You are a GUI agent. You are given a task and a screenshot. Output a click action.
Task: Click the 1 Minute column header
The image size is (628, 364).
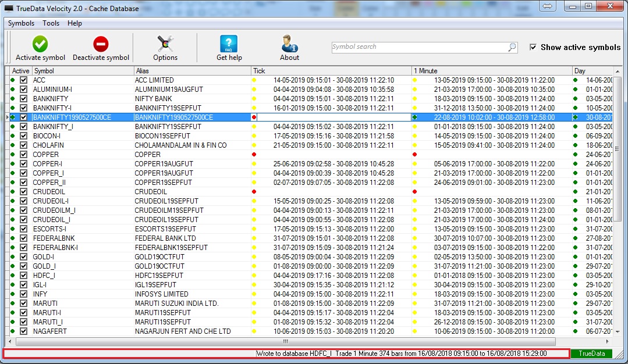pos(492,71)
